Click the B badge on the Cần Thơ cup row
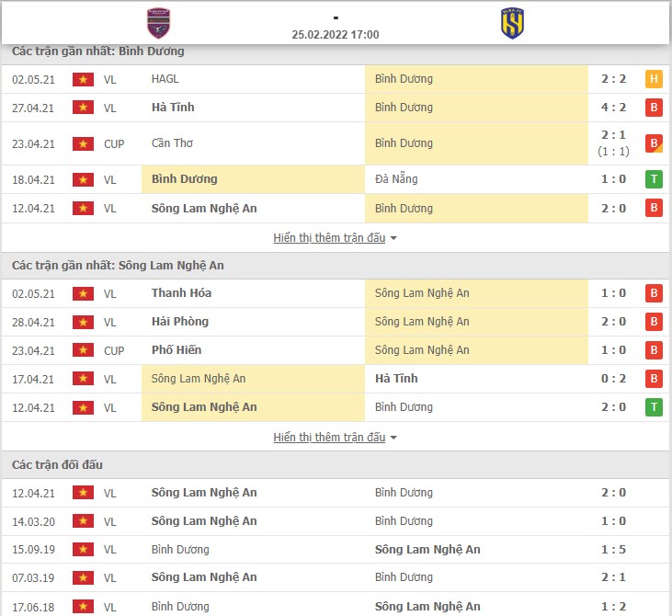 pos(654,143)
